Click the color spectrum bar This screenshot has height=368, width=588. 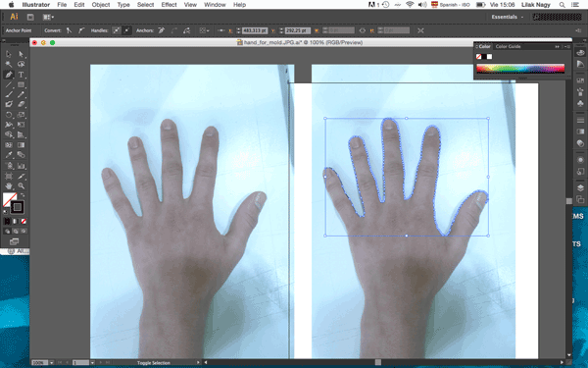520,69
